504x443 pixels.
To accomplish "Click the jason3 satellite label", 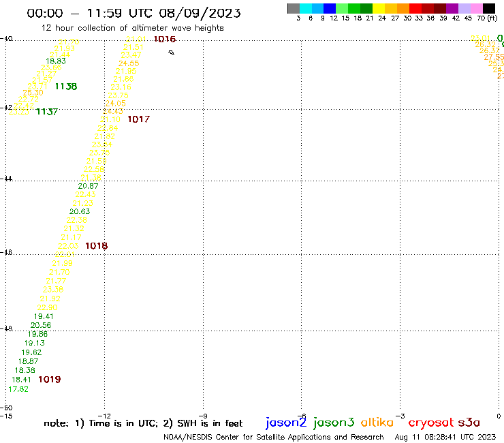I will [334, 423].
